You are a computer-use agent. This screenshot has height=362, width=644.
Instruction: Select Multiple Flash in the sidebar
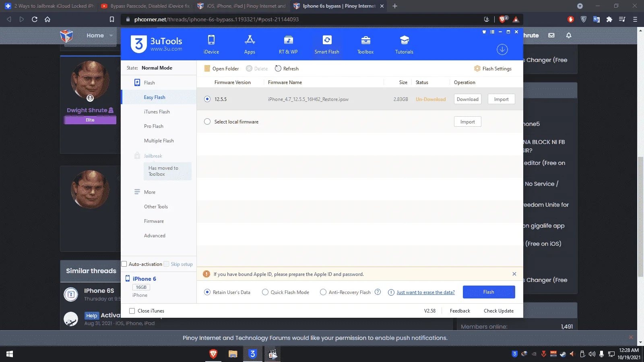coord(159,140)
